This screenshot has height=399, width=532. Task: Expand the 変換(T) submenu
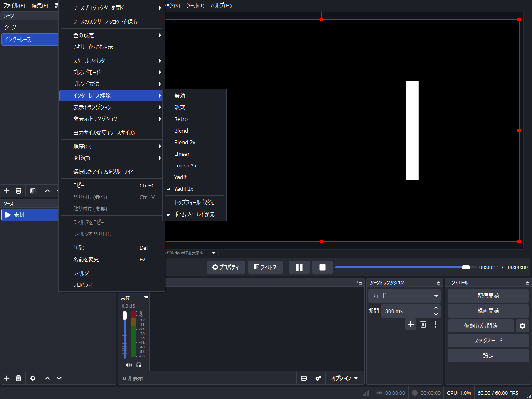[x=111, y=158]
